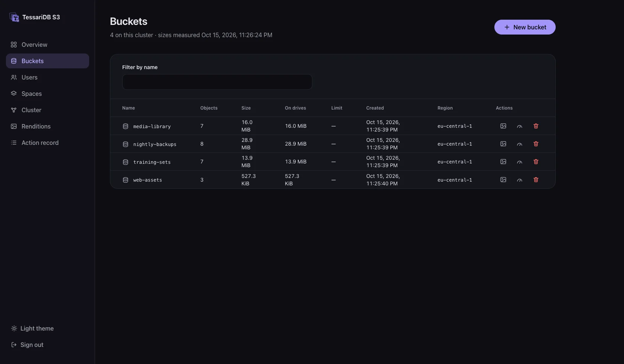This screenshot has height=364, width=624.
Task: Open the web-assets bucket name
Action: [147, 180]
